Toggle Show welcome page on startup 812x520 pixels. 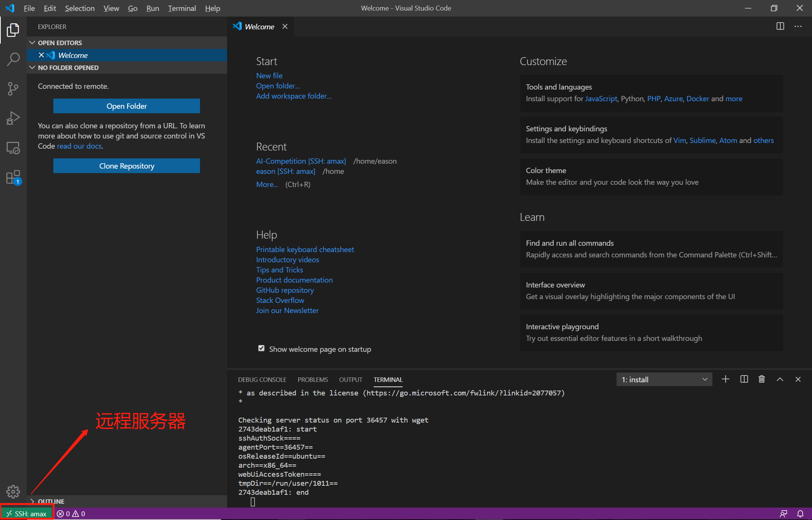pyautogui.click(x=261, y=348)
